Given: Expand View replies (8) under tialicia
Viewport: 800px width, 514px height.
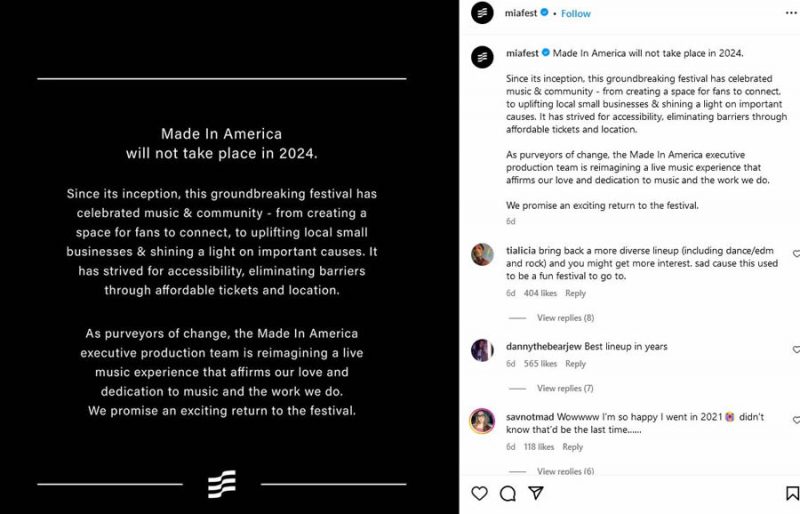Looking at the screenshot, I should [x=565, y=318].
